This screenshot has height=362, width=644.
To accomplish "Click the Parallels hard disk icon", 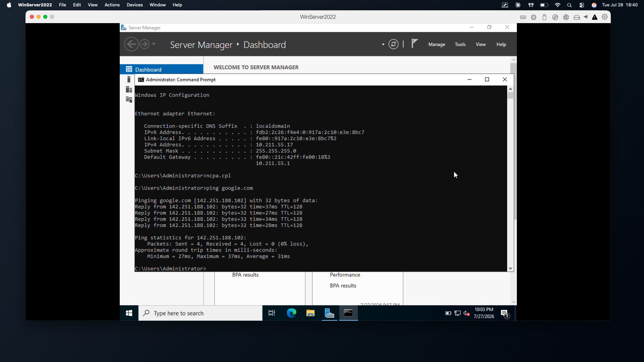I will 577,17.
